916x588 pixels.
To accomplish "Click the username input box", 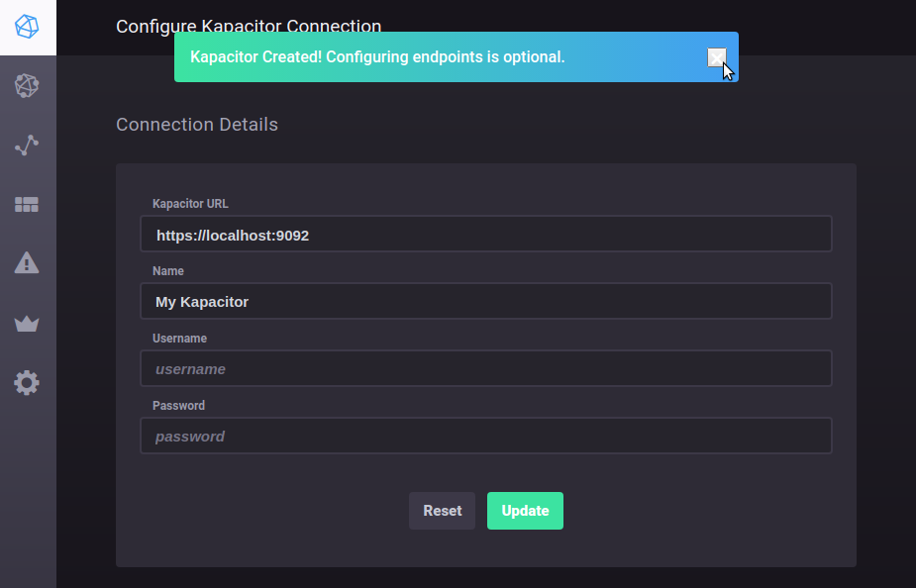I will 485,368.
